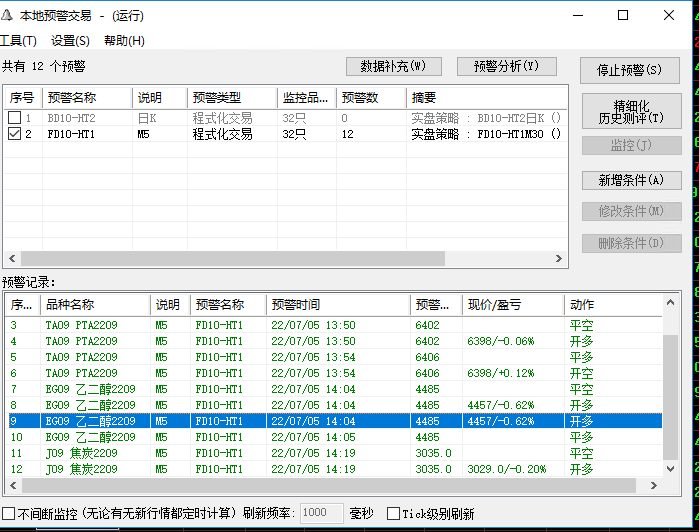Click the 数据补充(W) button
Image resolution: width=699 pixels, height=532 pixels.
pyautogui.click(x=393, y=66)
